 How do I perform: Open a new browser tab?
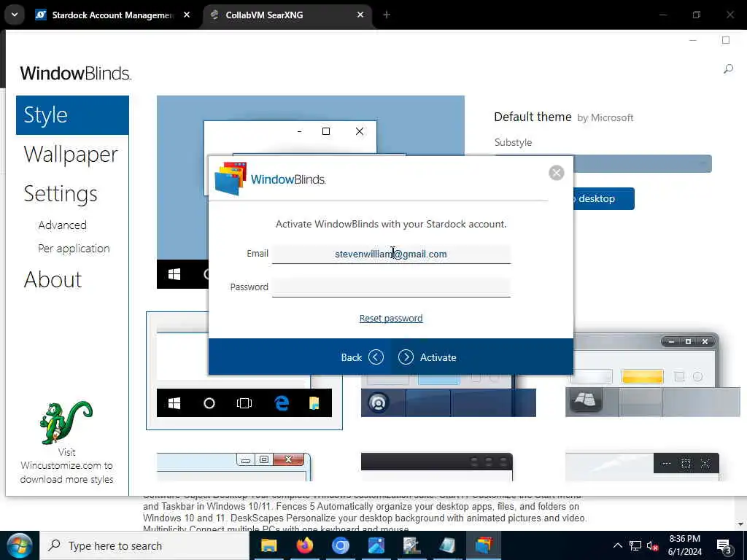click(x=387, y=15)
